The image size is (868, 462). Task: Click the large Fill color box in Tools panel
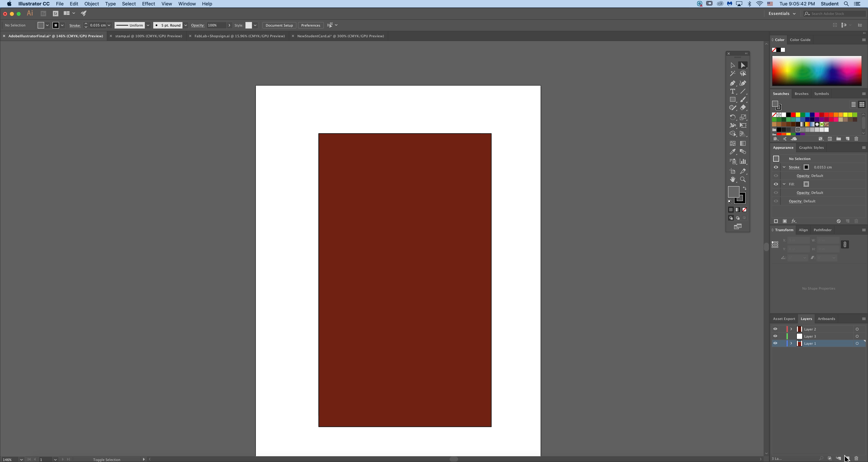pyautogui.click(x=734, y=192)
